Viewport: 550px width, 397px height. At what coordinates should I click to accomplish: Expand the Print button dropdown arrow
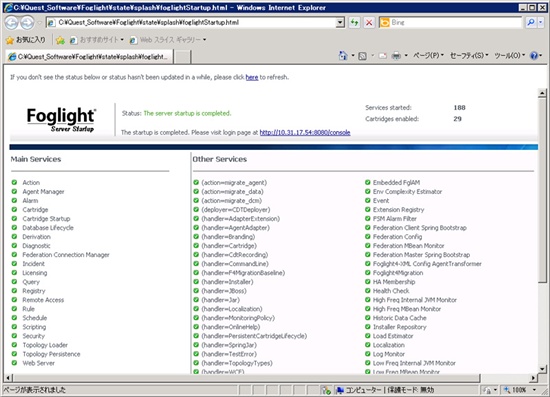(406, 56)
